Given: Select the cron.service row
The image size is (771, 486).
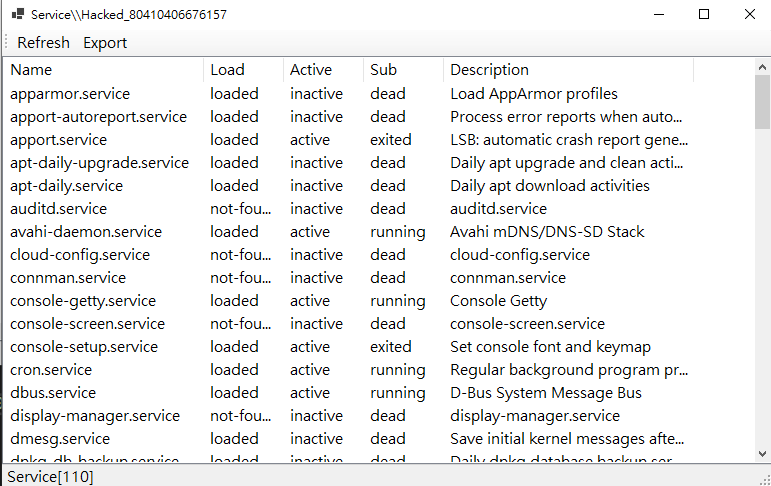Looking at the screenshot, I should click(50, 370).
